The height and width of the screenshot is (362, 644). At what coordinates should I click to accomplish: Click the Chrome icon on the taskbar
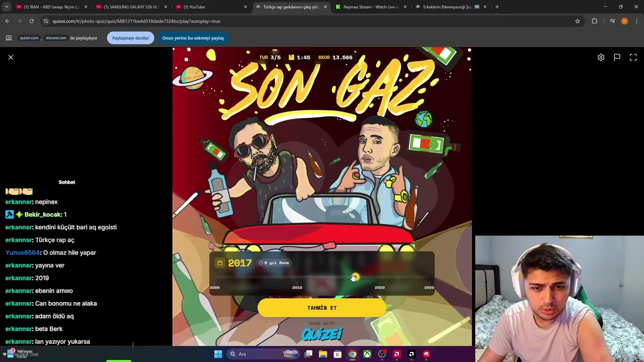point(352,354)
